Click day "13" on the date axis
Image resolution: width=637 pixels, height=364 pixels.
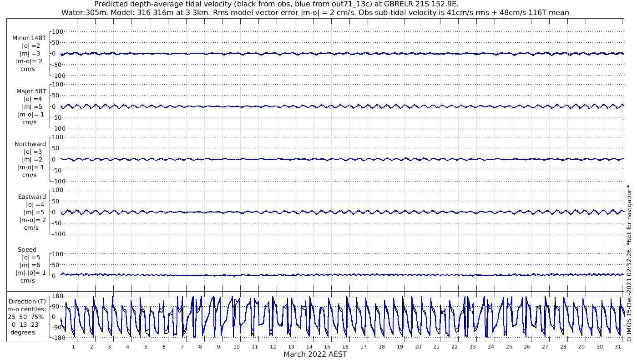pyautogui.click(x=291, y=347)
